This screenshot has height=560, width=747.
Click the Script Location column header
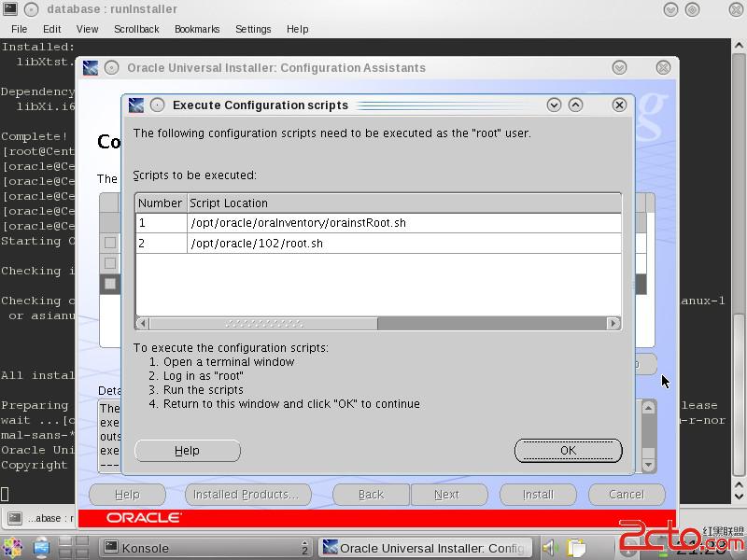404,203
